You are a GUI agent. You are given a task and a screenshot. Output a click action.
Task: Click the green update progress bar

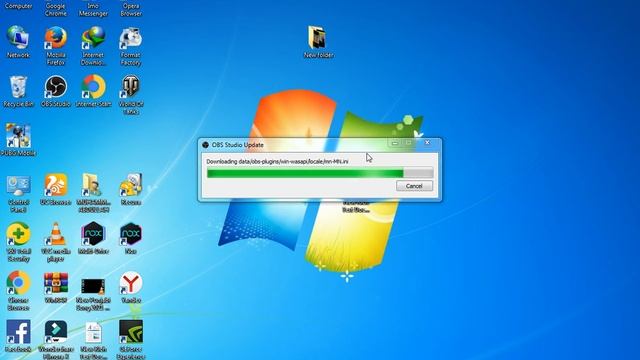pyautogui.click(x=320, y=173)
